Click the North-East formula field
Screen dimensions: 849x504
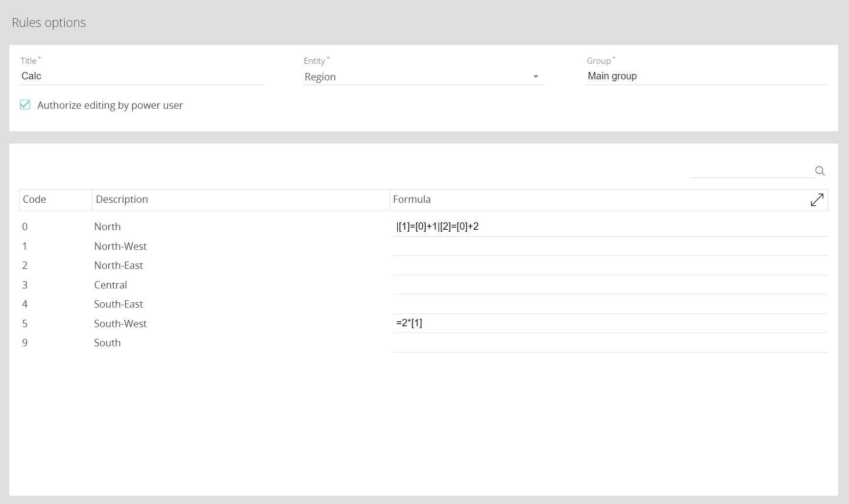(x=610, y=265)
